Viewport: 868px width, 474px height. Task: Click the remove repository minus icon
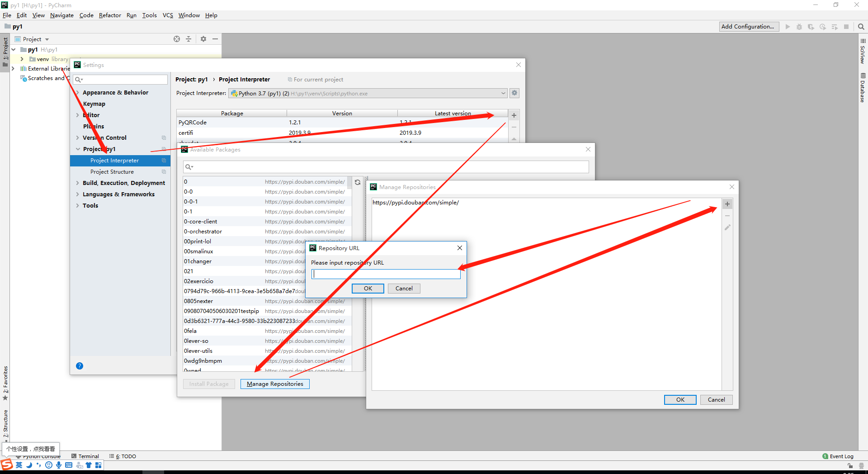[727, 216]
